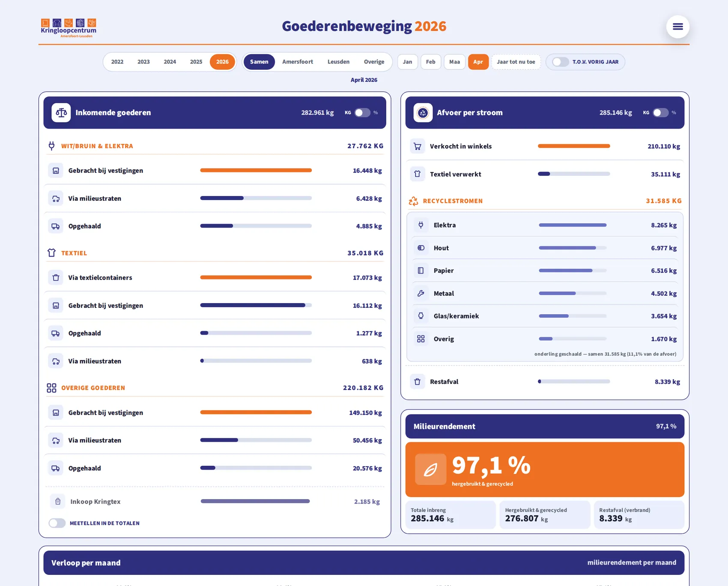Screen dimensions: 728x586
Task: Click the Hergebruikt & gerecycled 276.807 kg tile
Action: tap(545, 515)
